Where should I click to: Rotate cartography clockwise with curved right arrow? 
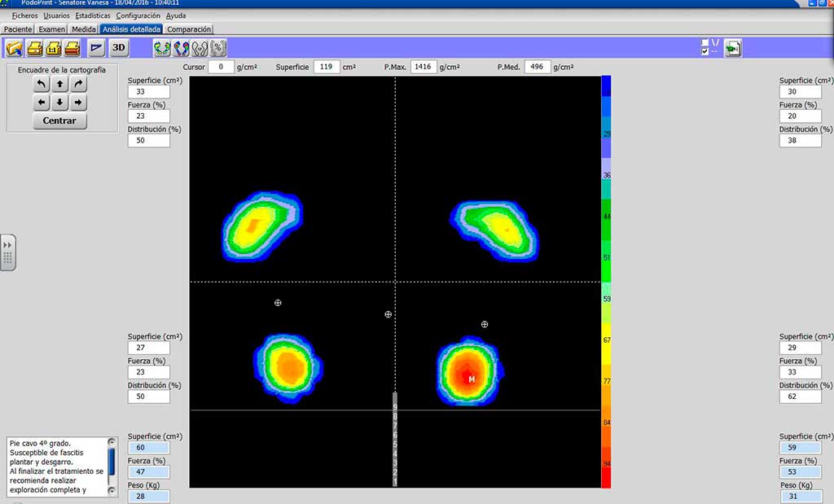pos(78,84)
